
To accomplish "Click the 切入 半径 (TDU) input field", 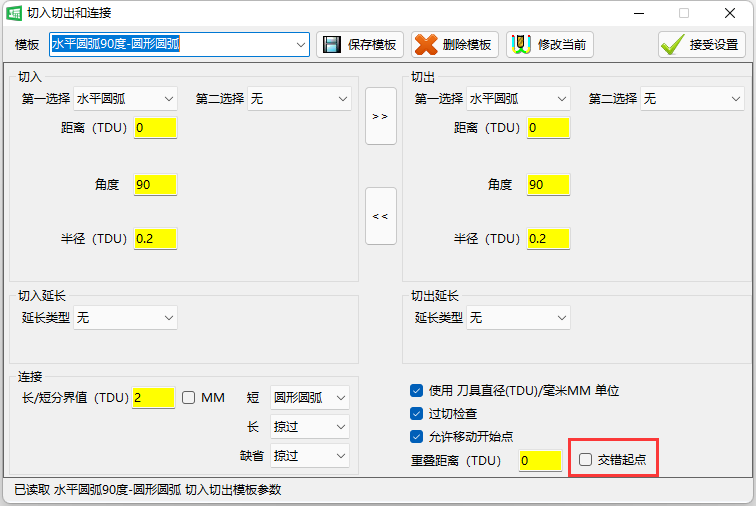I will tap(155, 239).
